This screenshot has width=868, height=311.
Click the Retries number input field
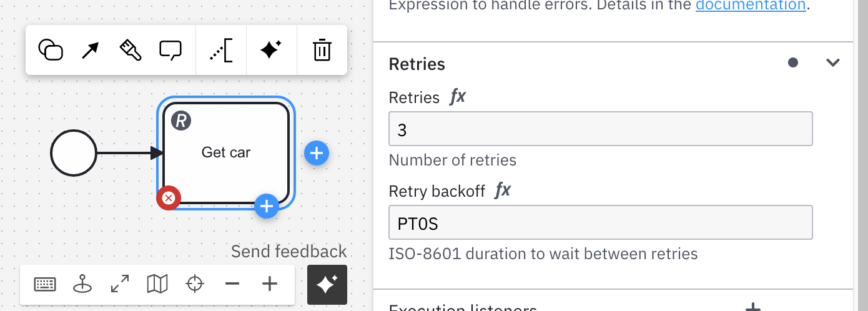click(600, 129)
